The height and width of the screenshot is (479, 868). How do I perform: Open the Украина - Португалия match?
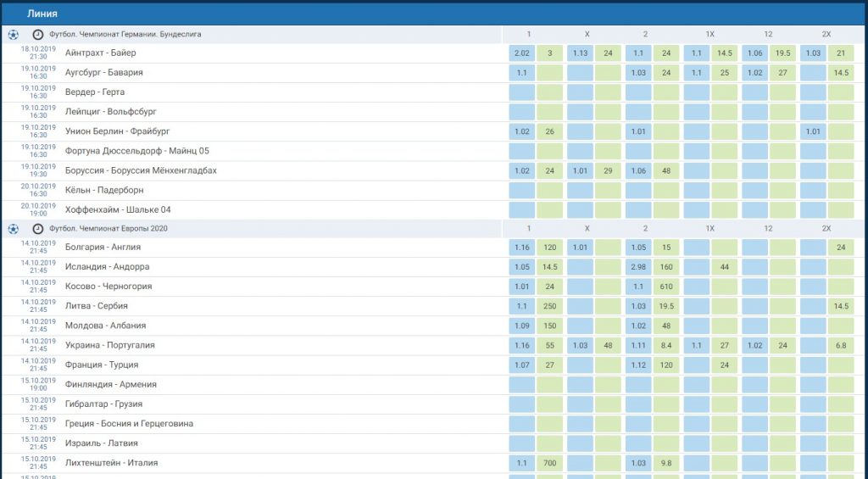[110, 346]
